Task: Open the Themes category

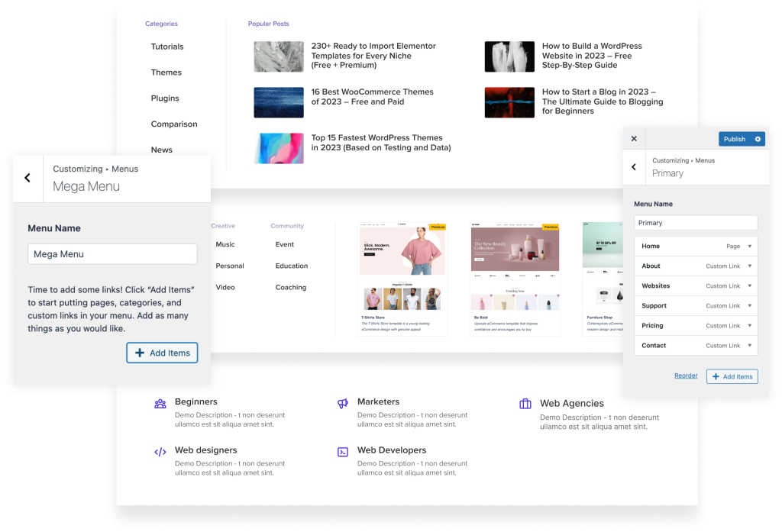Action: 166,73
